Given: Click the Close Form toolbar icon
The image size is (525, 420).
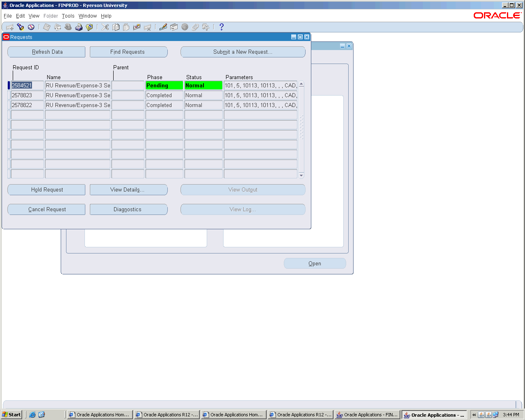Looking at the screenshot, I should [x=89, y=27].
